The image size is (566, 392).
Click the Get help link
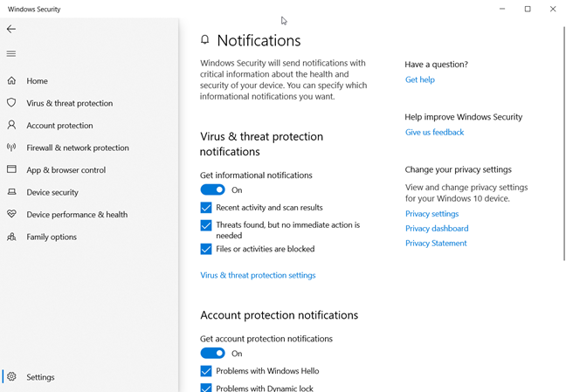coord(420,79)
